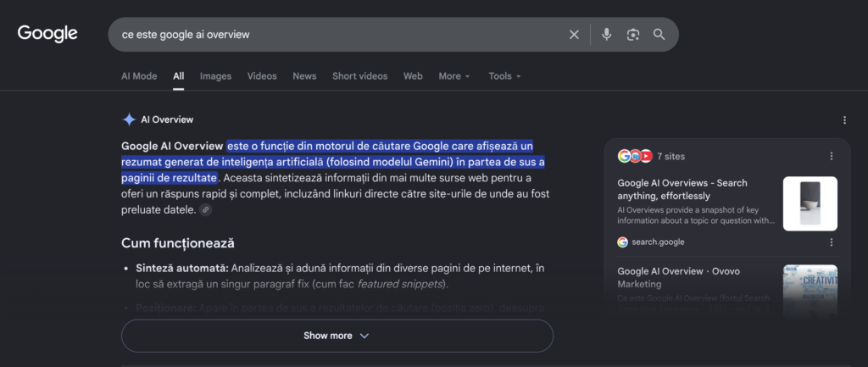Open Google AI Overviews - Search anything link
This screenshot has height=367, width=868.
coord(682,189)
